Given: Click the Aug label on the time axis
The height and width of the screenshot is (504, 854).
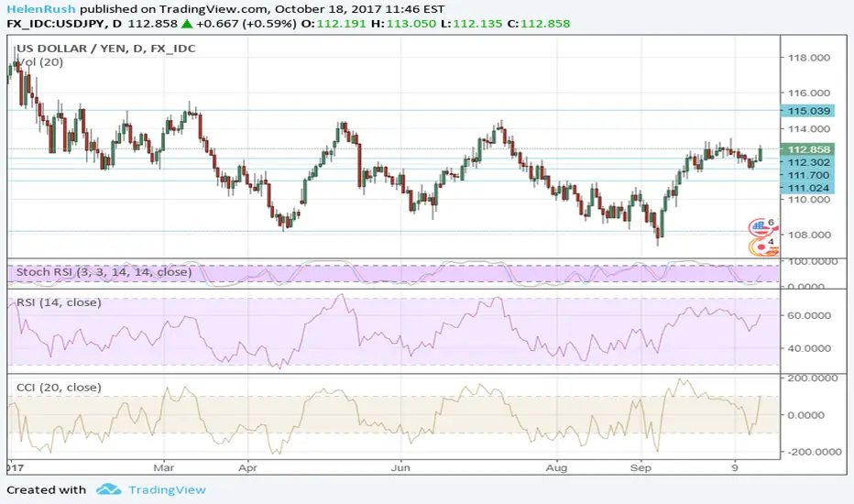Looking at the screenshot, I should pos(556,468).
